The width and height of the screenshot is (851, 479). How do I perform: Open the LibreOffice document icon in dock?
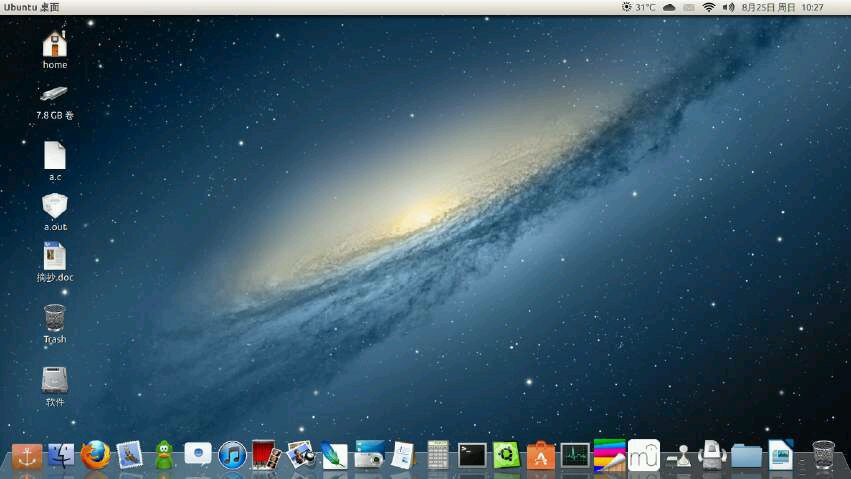781,455
